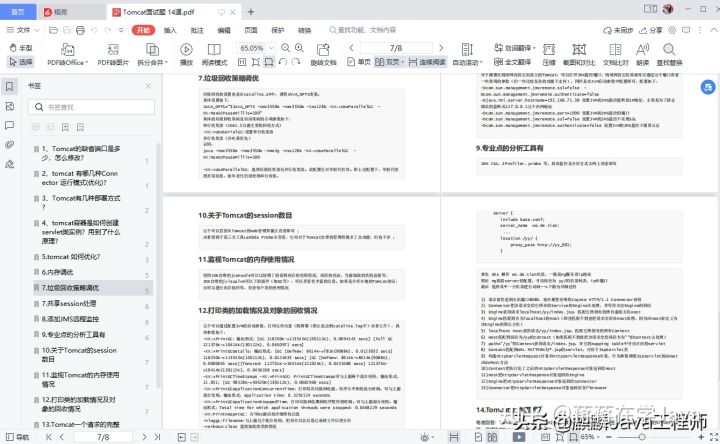Open the quick access toolbar customize arrow
Viewport: 720px width, 444px height.
click(121, 30)
